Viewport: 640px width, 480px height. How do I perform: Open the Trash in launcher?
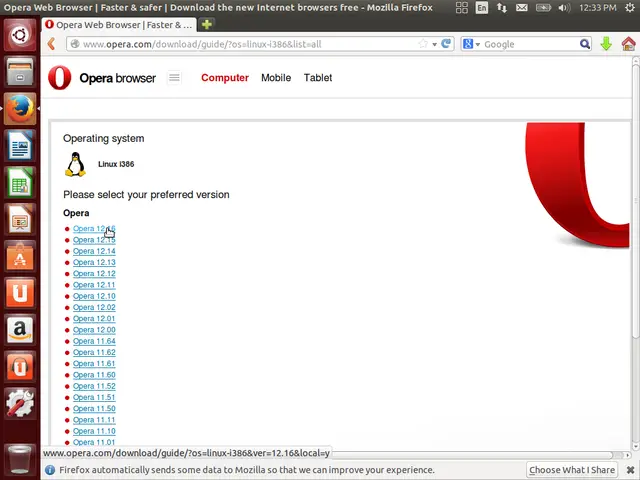(20, 459)
